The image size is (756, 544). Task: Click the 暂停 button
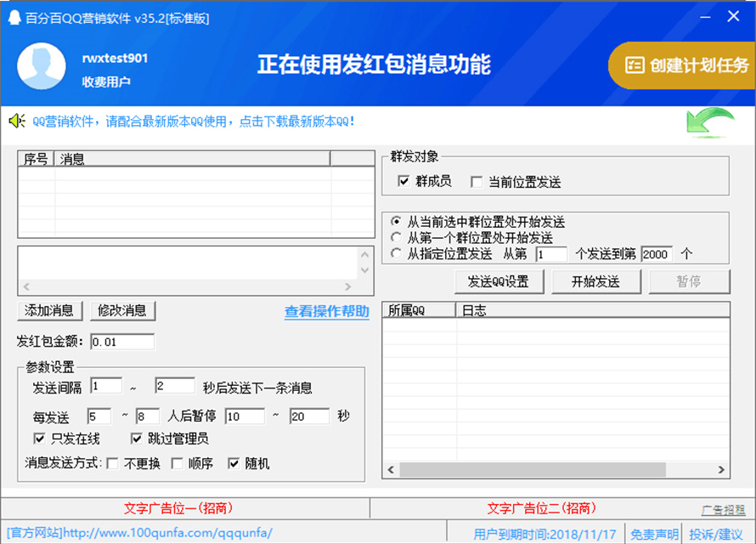point(690,281)
